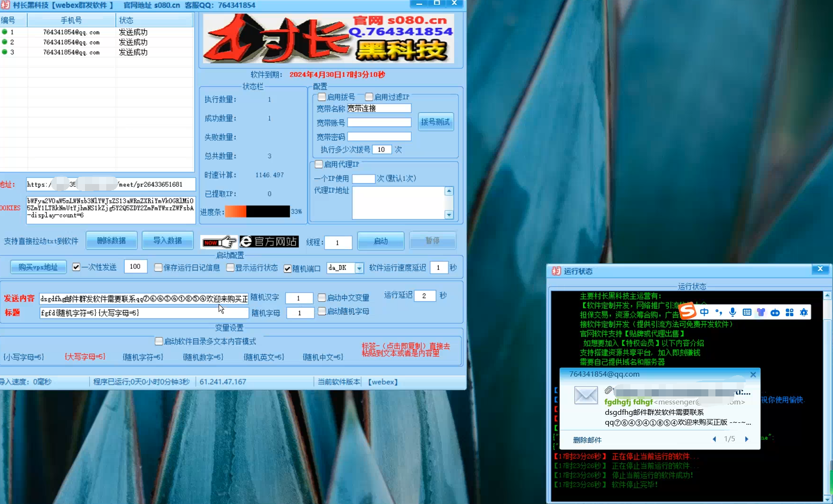Screen dimensions: 833x504
Task: Click the NOW pointing-hand icon
Action: (219, 242)
